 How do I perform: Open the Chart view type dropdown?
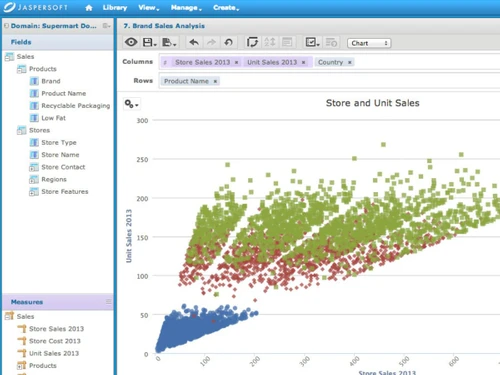coord(369,43)
